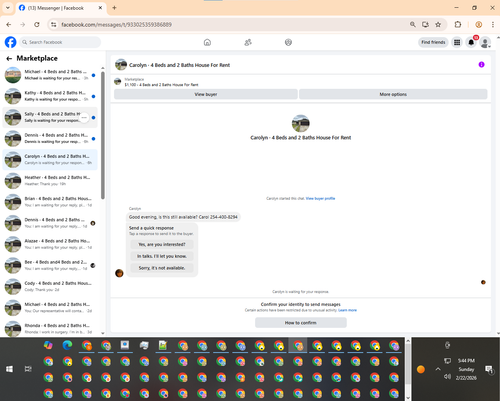Viewport: 500px width, 401px height.
Task: Click the More options button
Action: point(393,94)
